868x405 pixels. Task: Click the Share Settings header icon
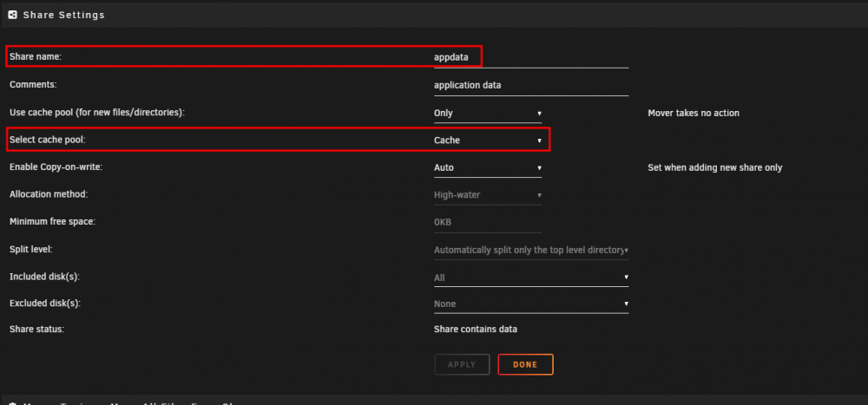tap(13, 15)
